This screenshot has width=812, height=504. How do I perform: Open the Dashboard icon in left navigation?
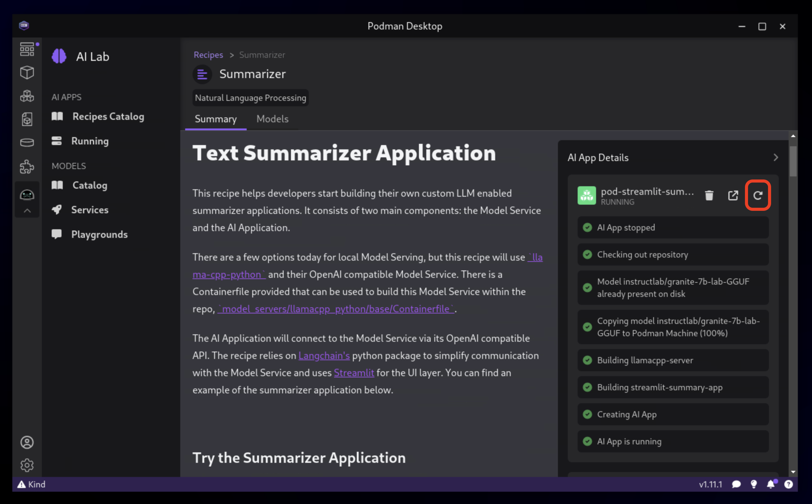click(x=27, y=49)
